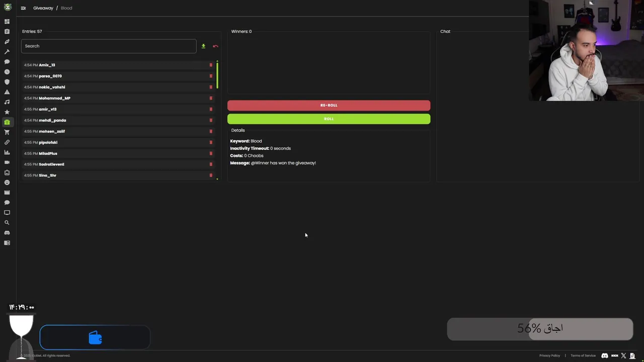Open the wallet card icon at sidebar bottom
This screenshot has height=362, width=644.
pyautogui.click(x=7, y=243)
